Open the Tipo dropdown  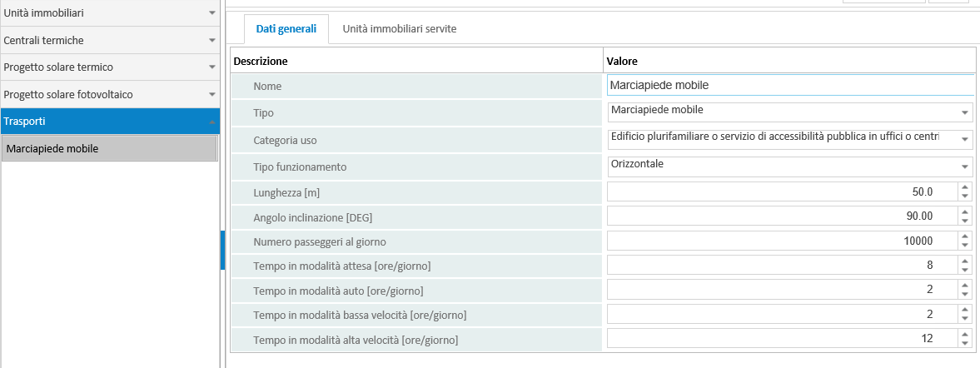[790, 112]
